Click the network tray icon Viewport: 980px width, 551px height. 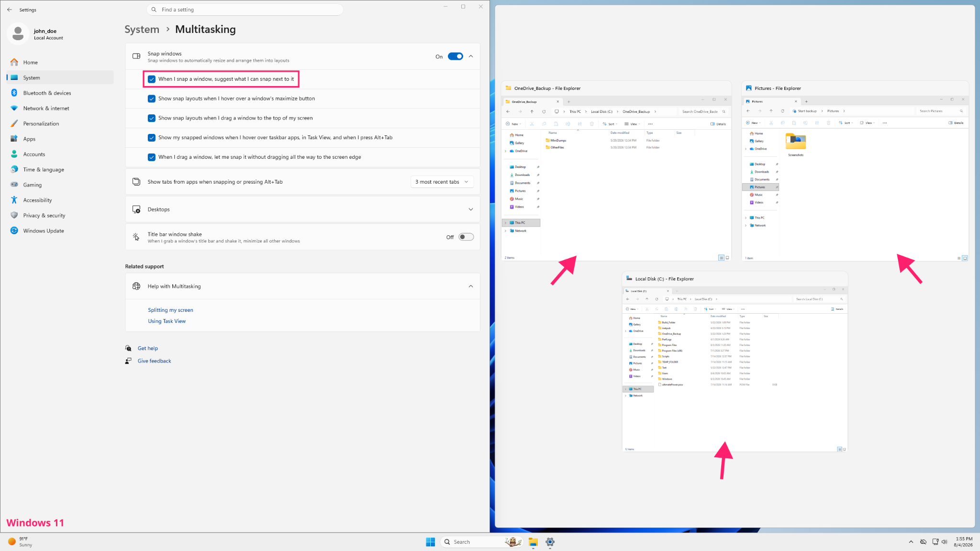(935, 542)
